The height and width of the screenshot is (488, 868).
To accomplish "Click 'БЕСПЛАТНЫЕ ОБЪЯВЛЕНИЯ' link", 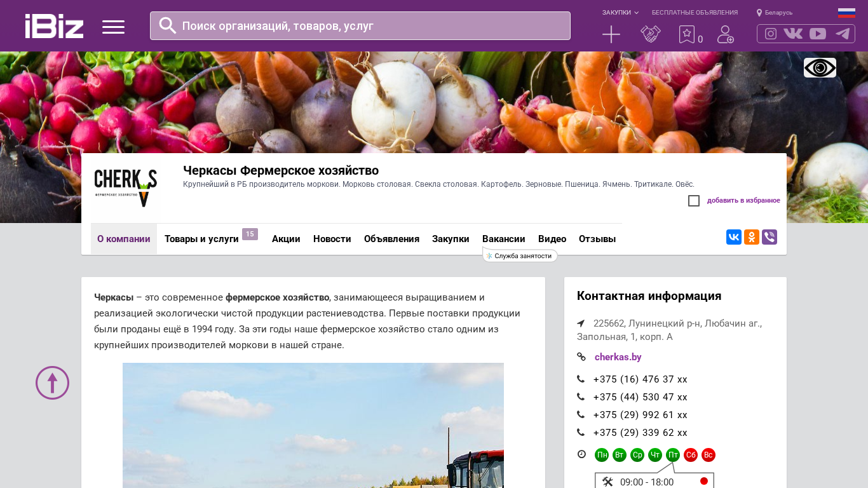I will (x=695, y=13).
